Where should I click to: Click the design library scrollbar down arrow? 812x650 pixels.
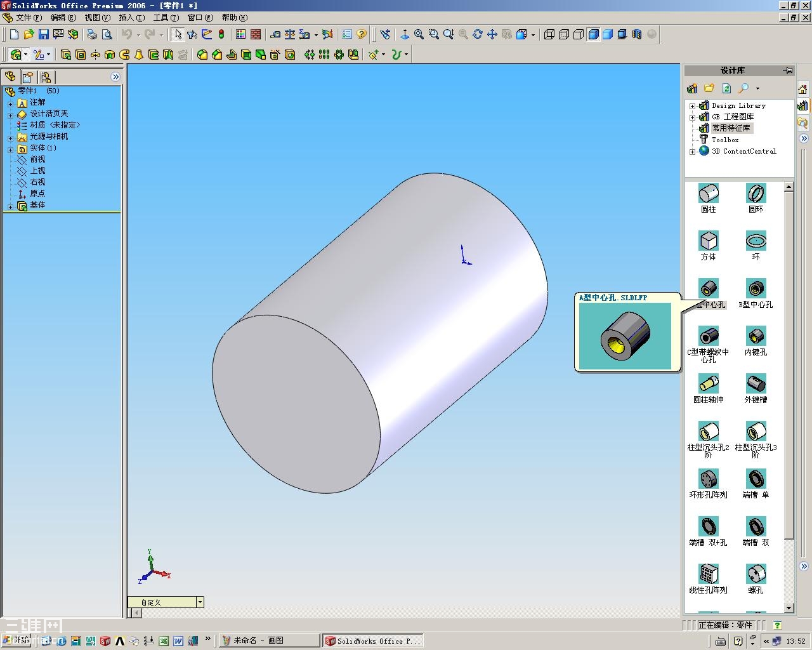click(x=789, y=608)
